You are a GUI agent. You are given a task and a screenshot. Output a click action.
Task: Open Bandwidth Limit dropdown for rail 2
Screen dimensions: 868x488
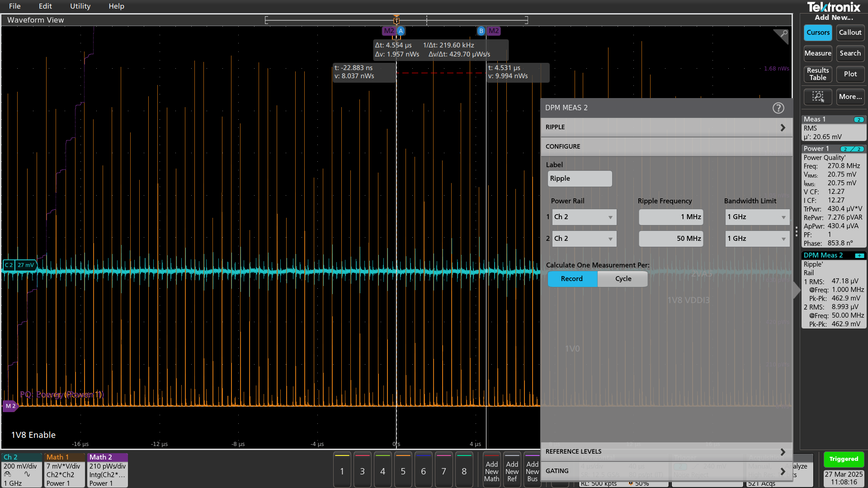coord(757,239)
